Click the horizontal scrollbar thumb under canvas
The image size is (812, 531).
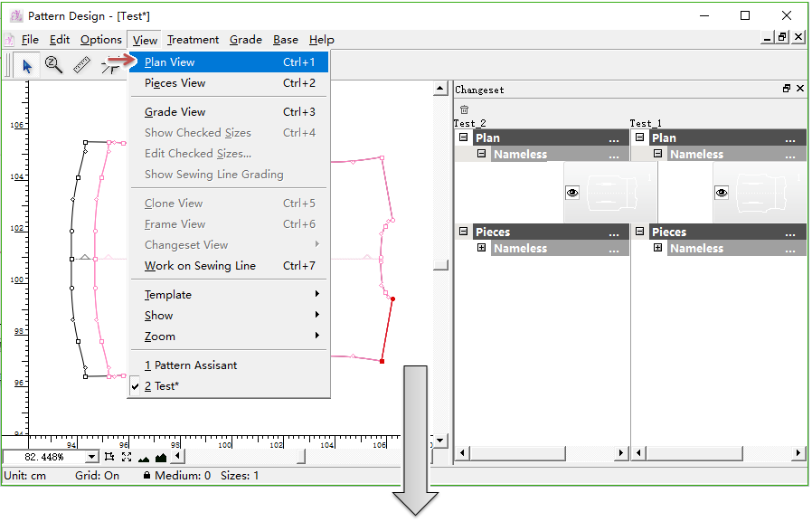[x=301, y=457]
